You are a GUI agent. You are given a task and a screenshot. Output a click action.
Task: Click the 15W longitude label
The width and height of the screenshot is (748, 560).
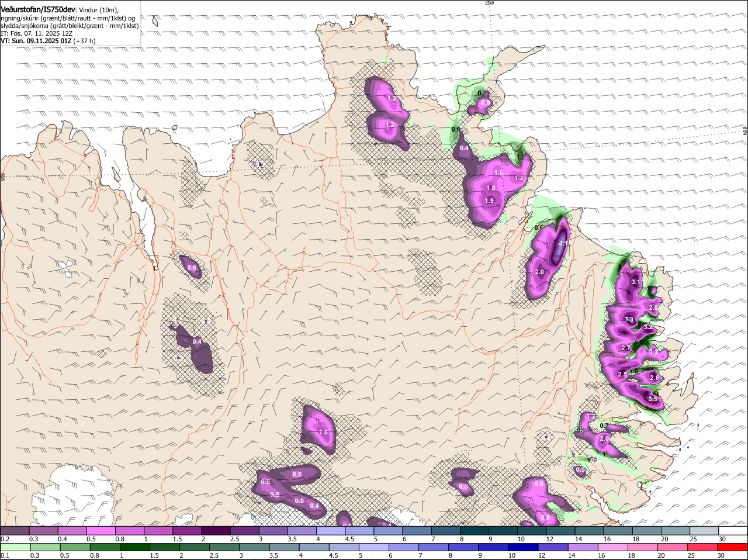click(489, 3)
